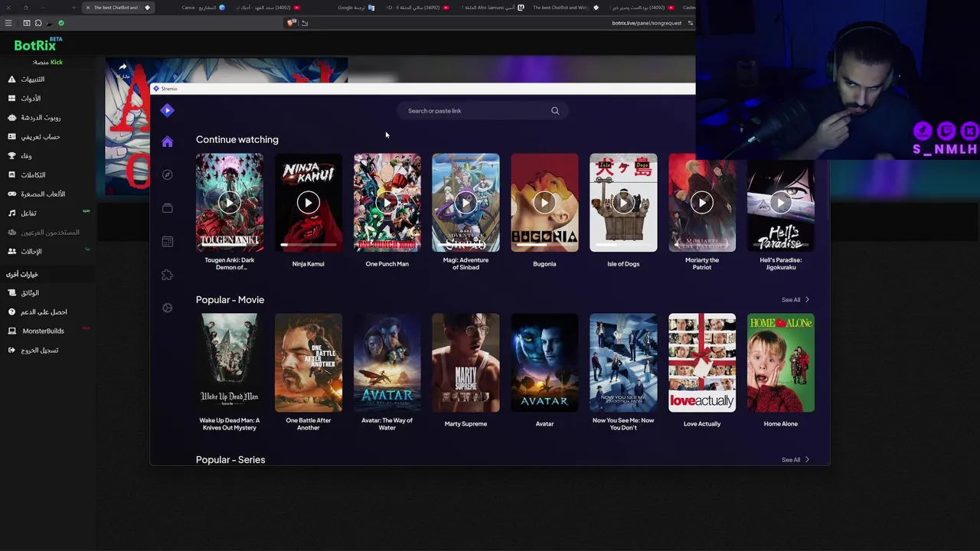Image resolution: width=980 pixels, height=551 pixels.
Task: Open Stremio Library icon in sidebar
Action: pos(167,208)
